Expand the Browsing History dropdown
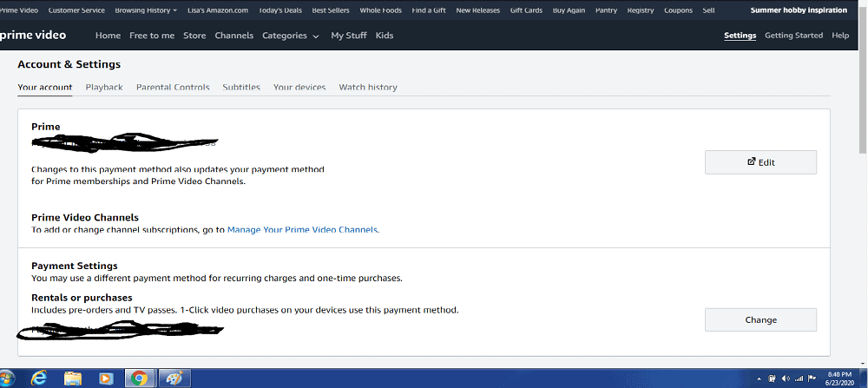The width and height of the screenshot is (868, 388). coord(146,10)
